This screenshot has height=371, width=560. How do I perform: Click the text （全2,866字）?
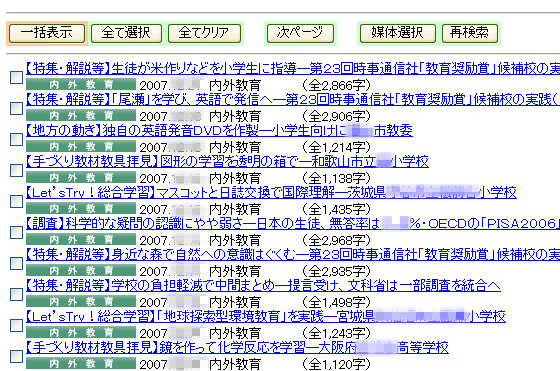[x=336, y=85]
